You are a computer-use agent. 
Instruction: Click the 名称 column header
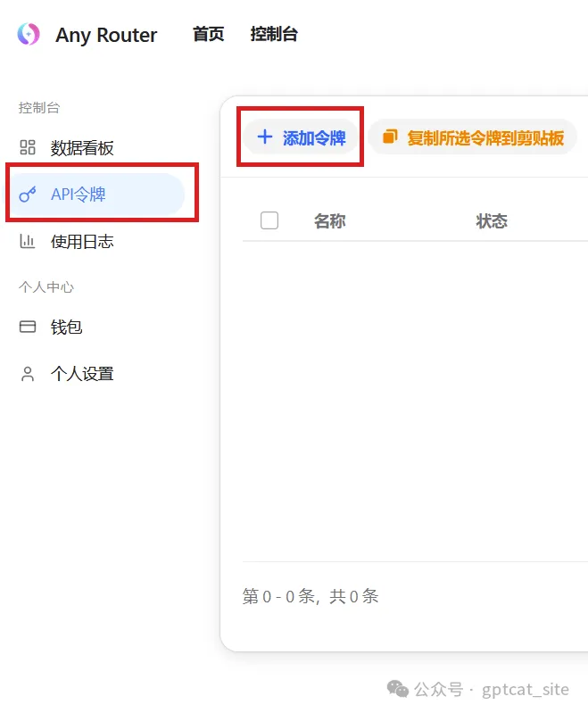[330, 221]
